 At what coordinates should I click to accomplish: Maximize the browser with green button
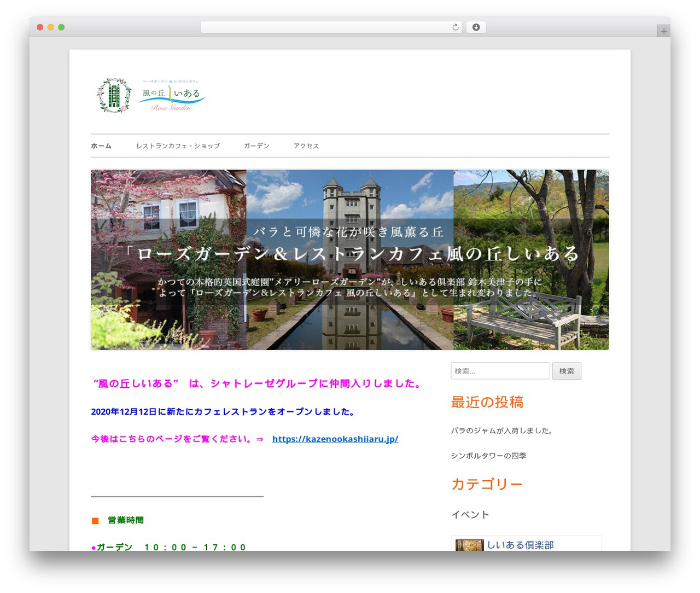pyautogui.click(x=61, y=27)
